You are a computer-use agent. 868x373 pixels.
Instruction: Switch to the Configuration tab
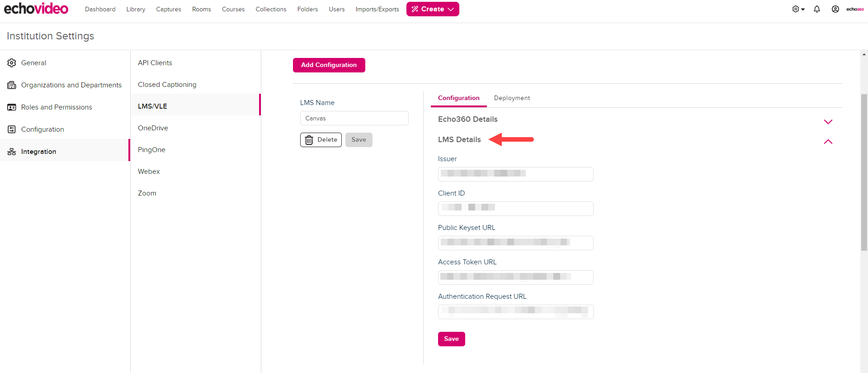pyautogui.click(x=458, y=98)
